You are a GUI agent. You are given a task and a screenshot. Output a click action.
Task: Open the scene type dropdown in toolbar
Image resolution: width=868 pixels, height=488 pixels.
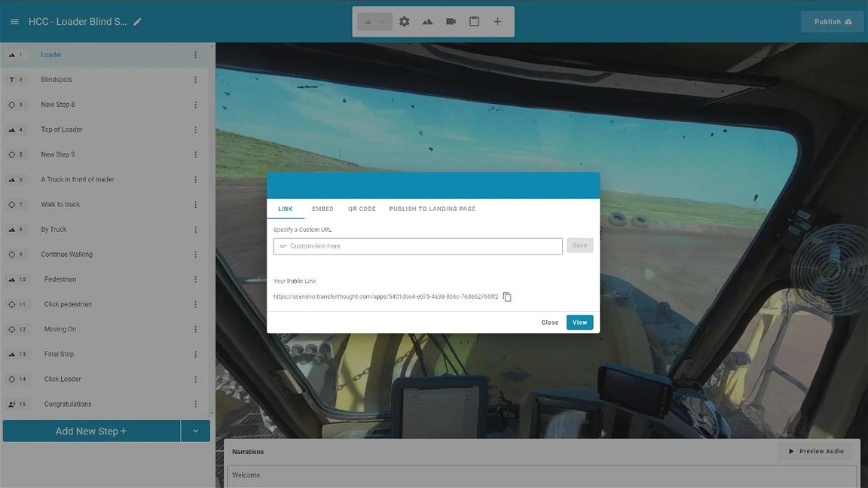pos(374,22)
